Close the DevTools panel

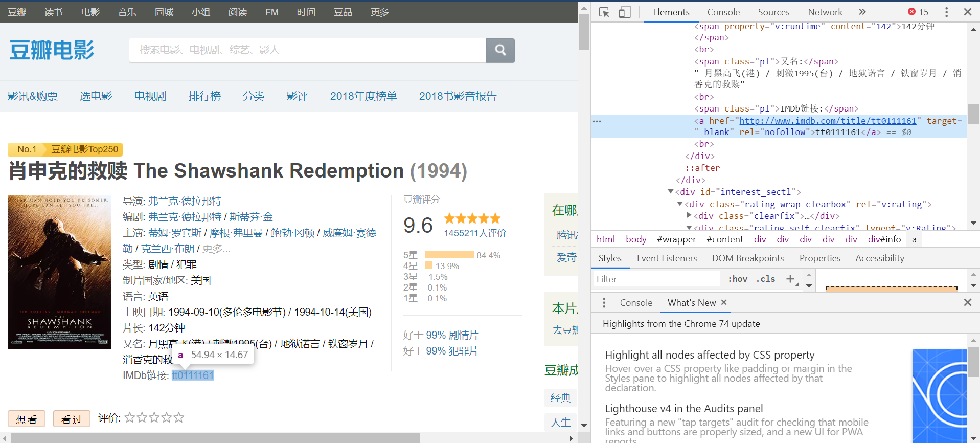(x=968, y=12)
